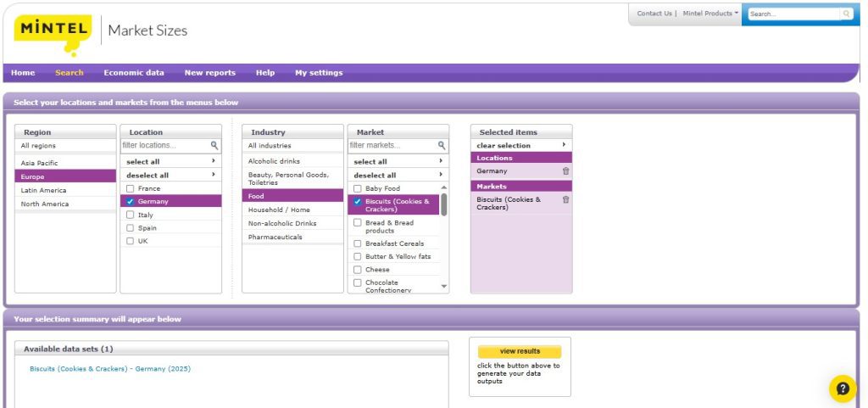868x408 pixels.
Task: Check the Italy location checkbox
Action: point(130,215)
